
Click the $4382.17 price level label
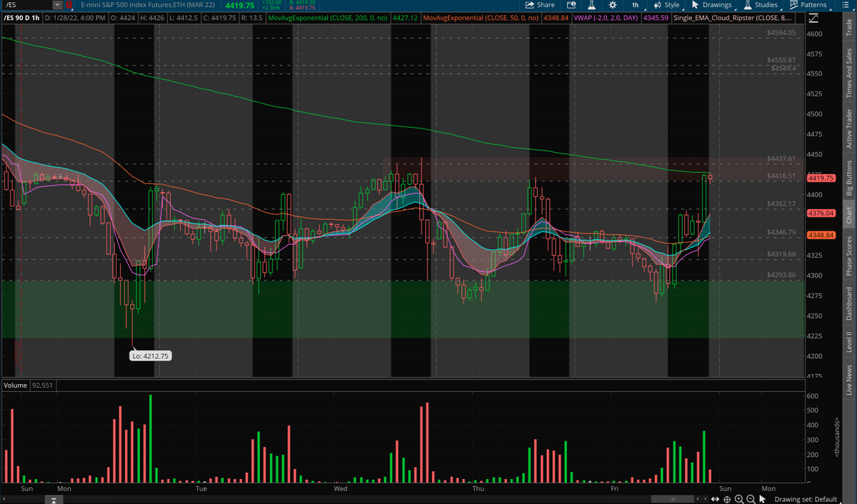click(x=781, y=203)
